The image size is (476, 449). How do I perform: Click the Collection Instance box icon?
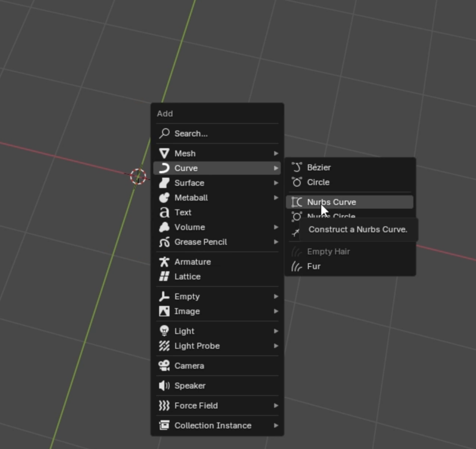tap(164, 425)
